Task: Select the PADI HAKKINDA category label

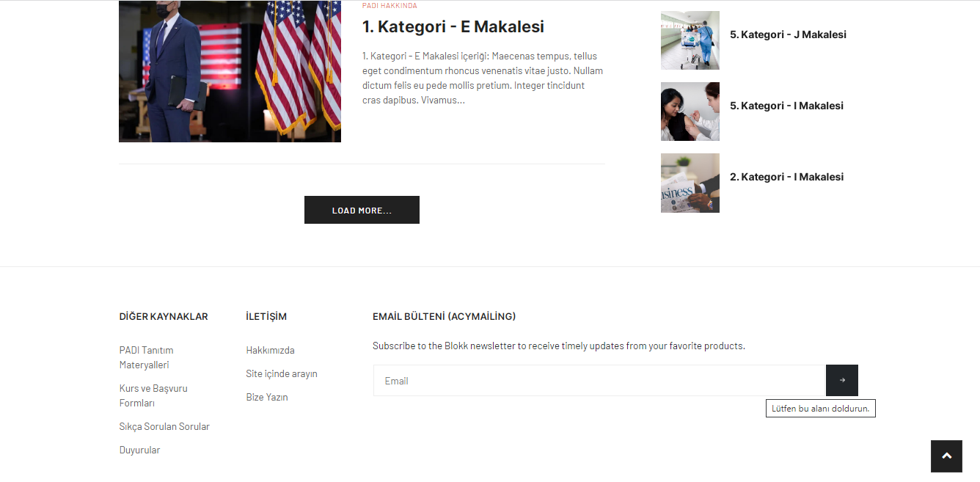Action: pos(390,5)
